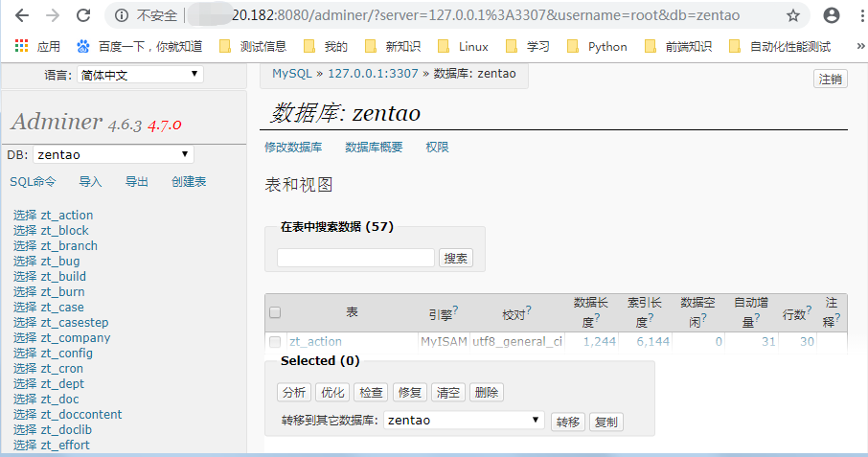This screenshot has width=868, height=457.
Task: Click the help mark next to 引擎
Action: tap(455, 310)
